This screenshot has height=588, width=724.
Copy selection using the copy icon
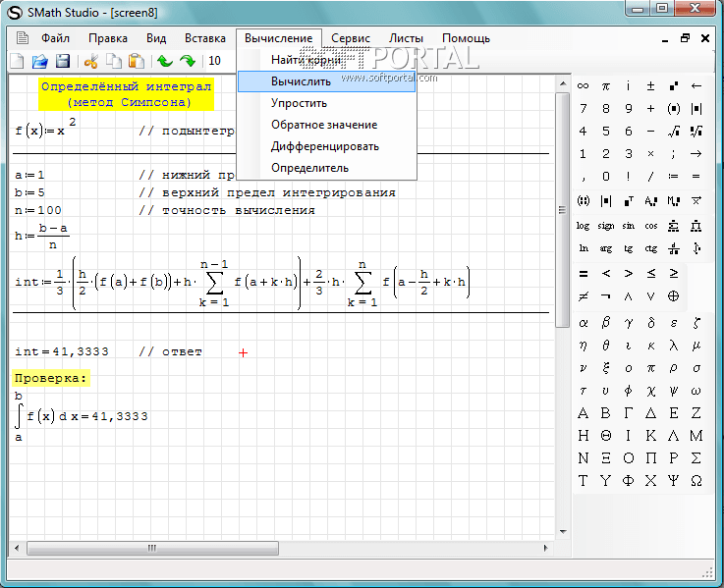coord(114,61)
